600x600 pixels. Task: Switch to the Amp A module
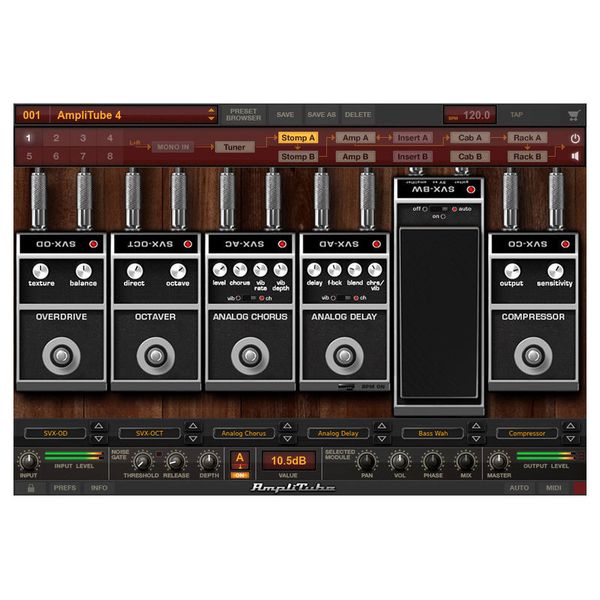tap(355, 138)
